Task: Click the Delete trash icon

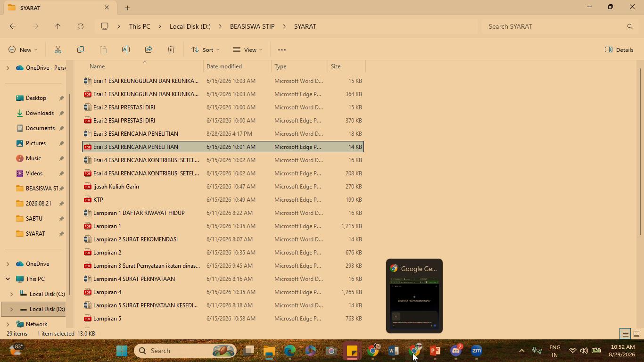Action: coord(171,49)
